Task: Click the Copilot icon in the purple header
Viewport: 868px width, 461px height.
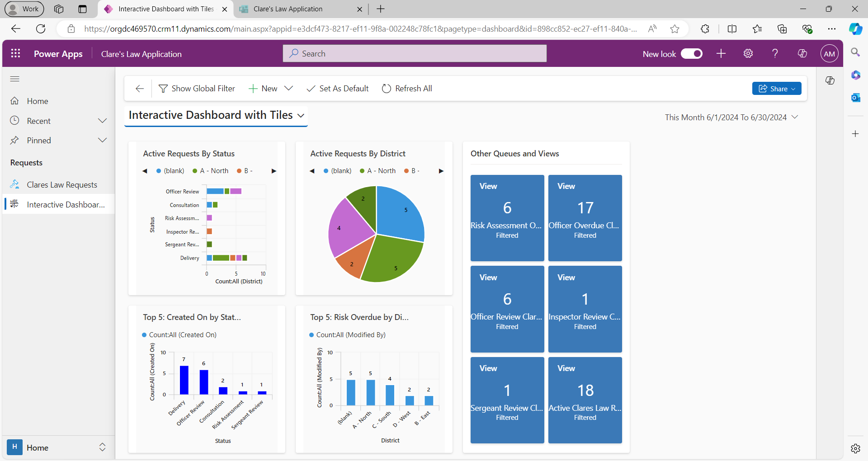Action: (802, 53)
